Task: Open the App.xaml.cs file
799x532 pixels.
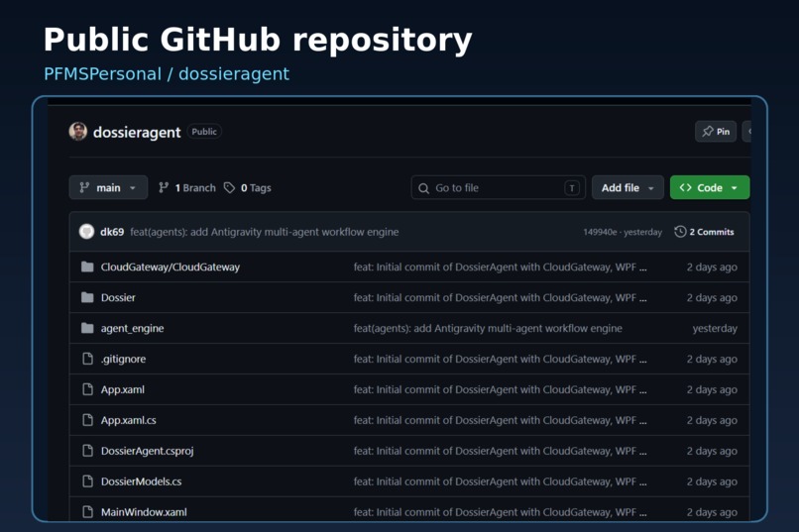Action: pyautogui.click(x=129, y=420)
